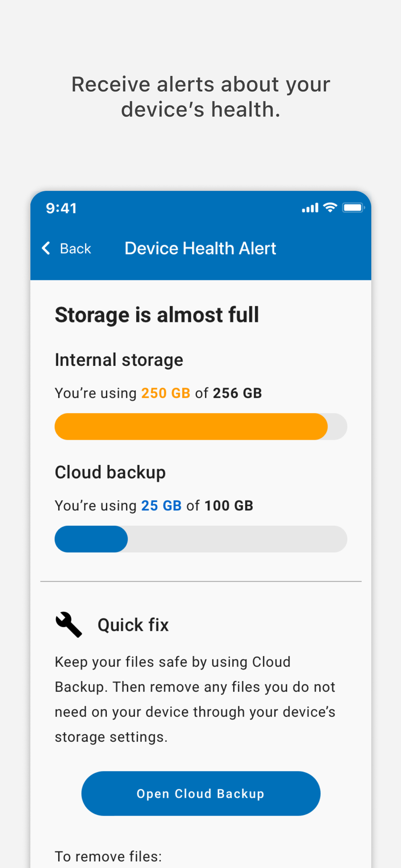The height and width of the screenshot is (868, 401).
Task: Click the 256 GB total capacity text
Action: tap(237, 393)
